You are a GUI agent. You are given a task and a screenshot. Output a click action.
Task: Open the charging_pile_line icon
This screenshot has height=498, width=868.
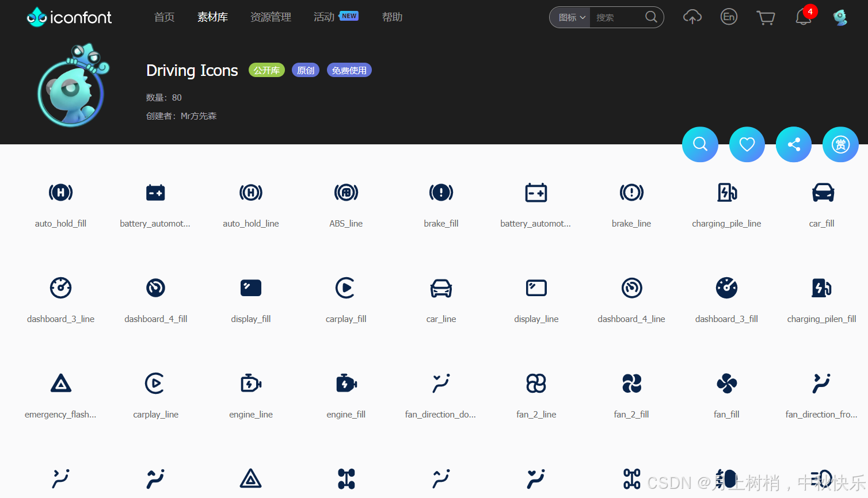point(727,193)
